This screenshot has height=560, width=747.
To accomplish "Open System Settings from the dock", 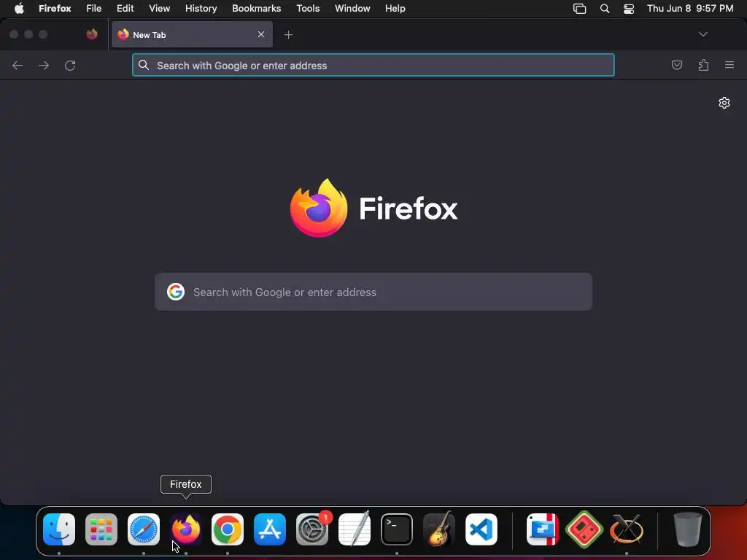I will pos(312,529).
